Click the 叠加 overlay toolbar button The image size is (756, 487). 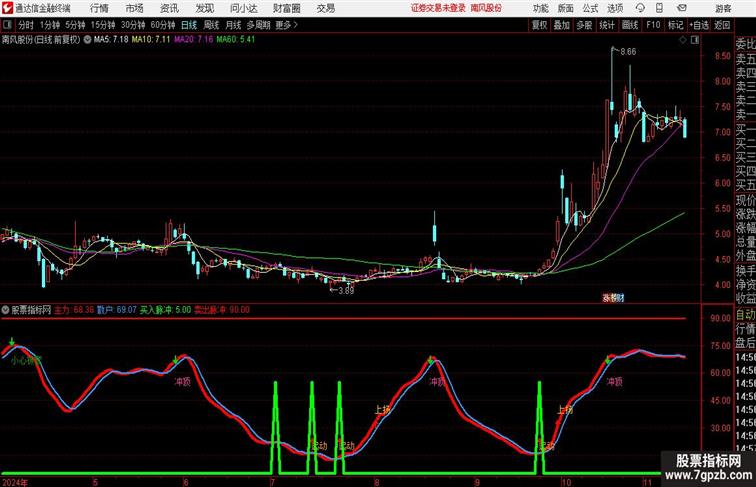(x=562, y=25)
